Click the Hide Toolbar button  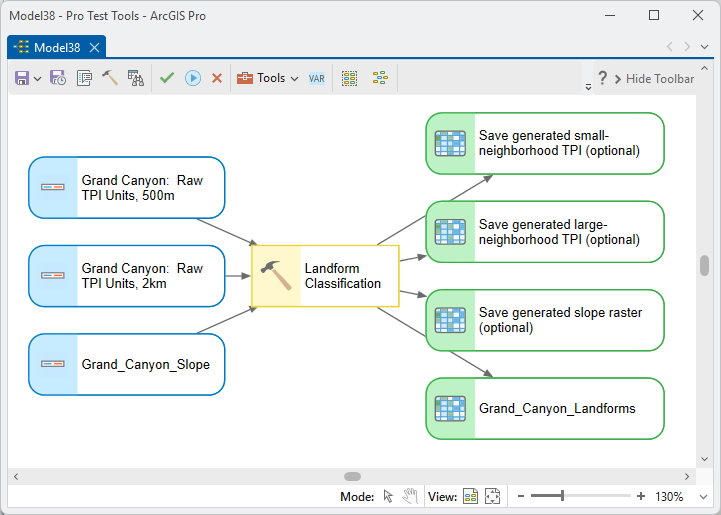(x=654, y=79)
